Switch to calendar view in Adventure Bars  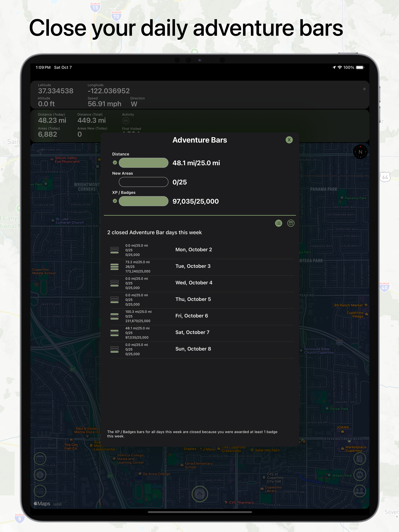(291, 223)
